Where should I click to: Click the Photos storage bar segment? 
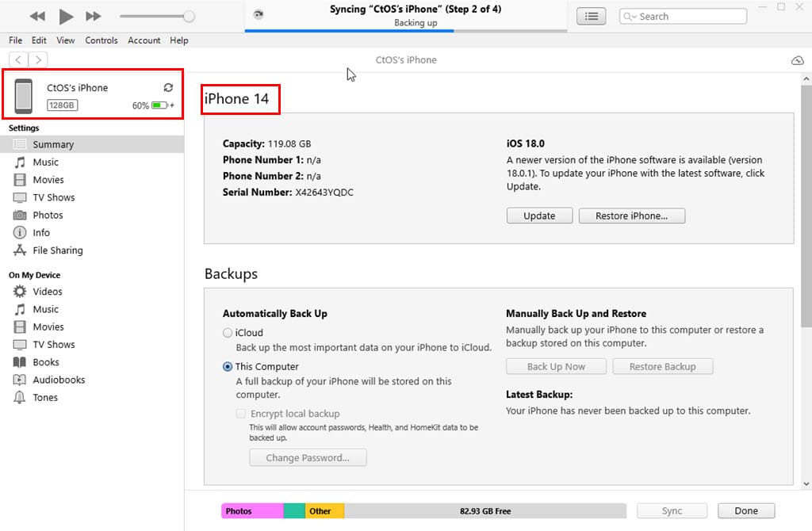coord(253,511)
